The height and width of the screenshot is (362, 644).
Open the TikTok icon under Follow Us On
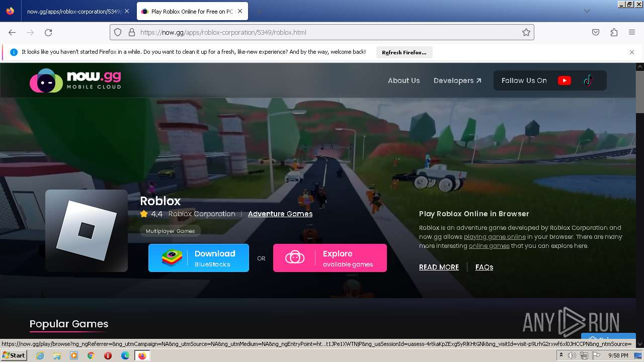coord(588,80)
